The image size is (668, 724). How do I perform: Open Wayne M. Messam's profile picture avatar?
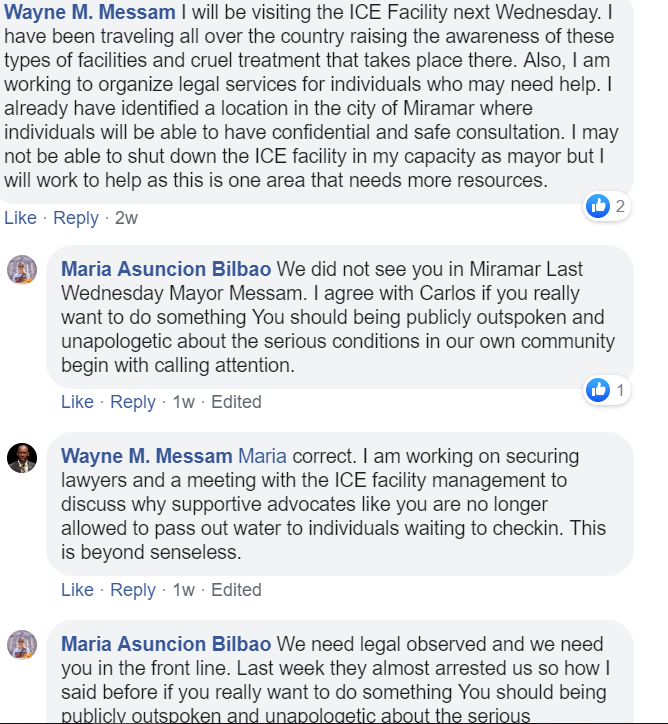pyautogui.click(x=22, y=458)
